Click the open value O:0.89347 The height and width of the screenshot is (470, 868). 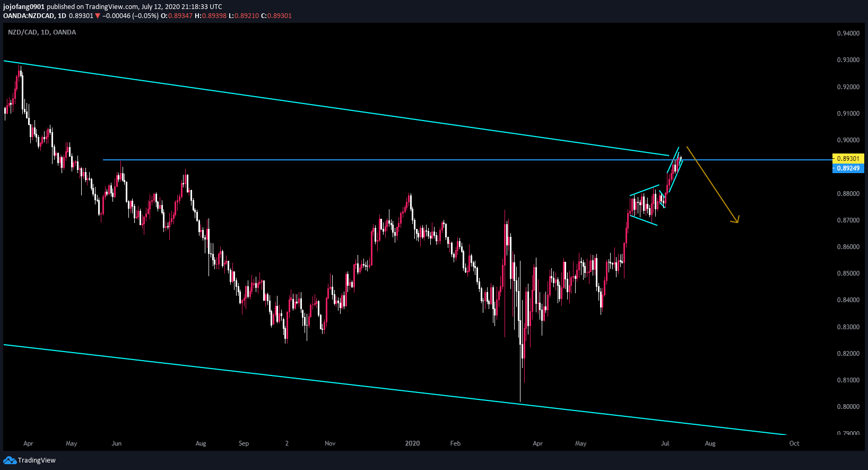pyautogui.click(x=177, y=16)
